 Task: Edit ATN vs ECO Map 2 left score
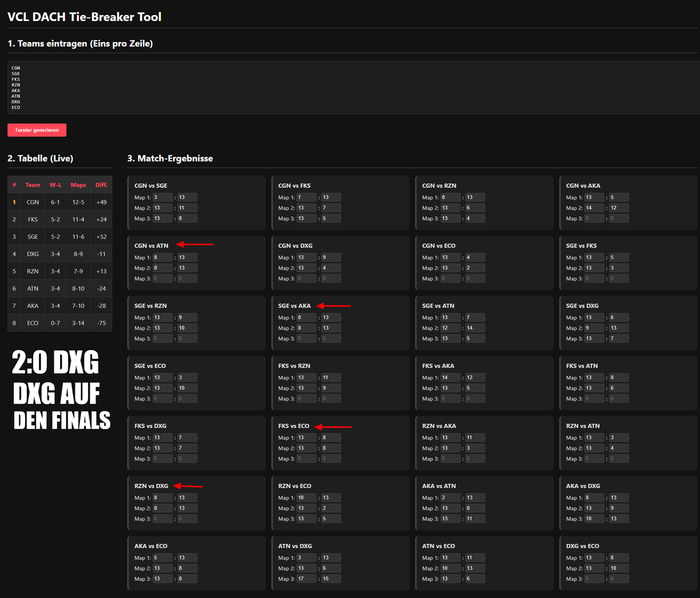450,568
